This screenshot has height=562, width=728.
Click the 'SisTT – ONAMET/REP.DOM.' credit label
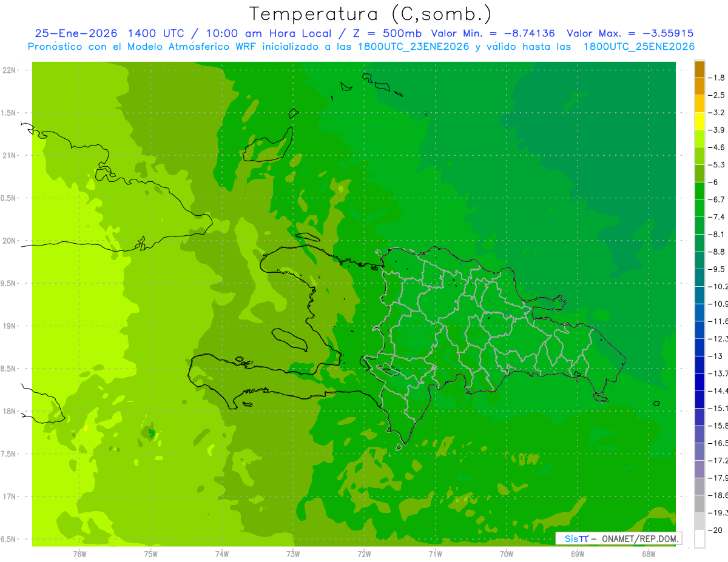(618, 538)
